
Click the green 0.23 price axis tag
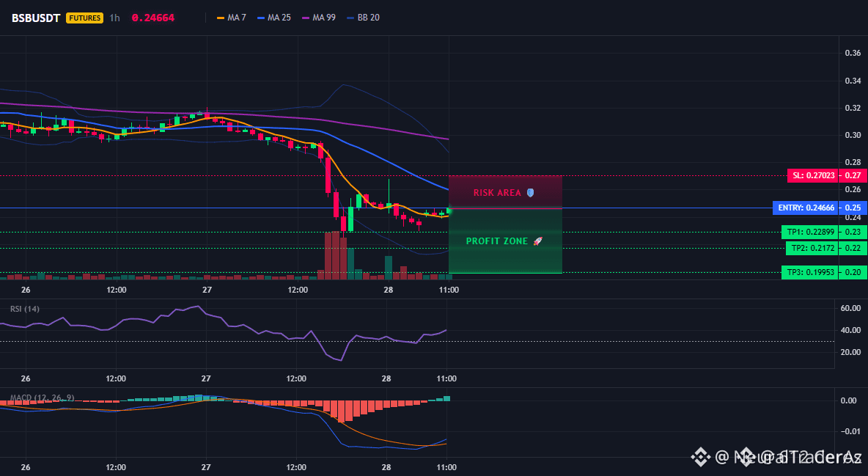pos(853,232)
